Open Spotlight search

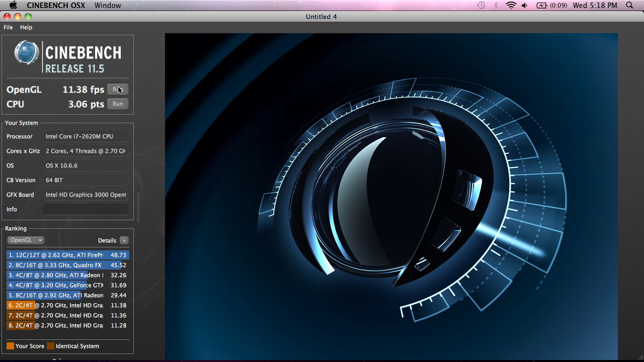coord(629,5)
